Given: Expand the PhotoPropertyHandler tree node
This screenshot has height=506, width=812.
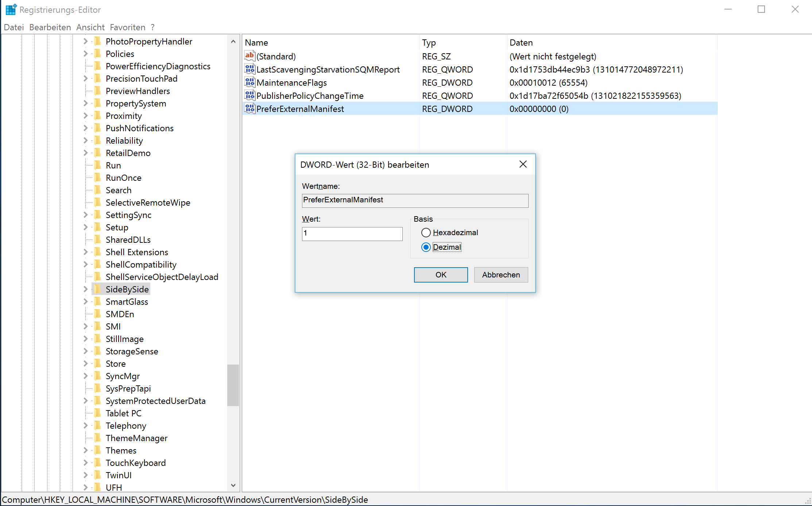Looking at the screenshot, I should pyautogui.click(x=85, y=41).
